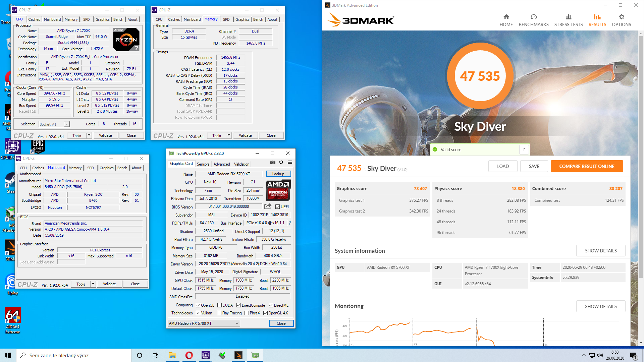Click the SAVE button in 3DMark

(x=534, y=166)
